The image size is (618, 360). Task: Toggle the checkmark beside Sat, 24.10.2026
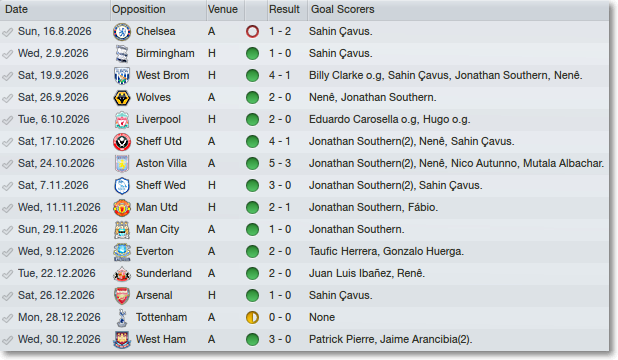coord(7,164)
